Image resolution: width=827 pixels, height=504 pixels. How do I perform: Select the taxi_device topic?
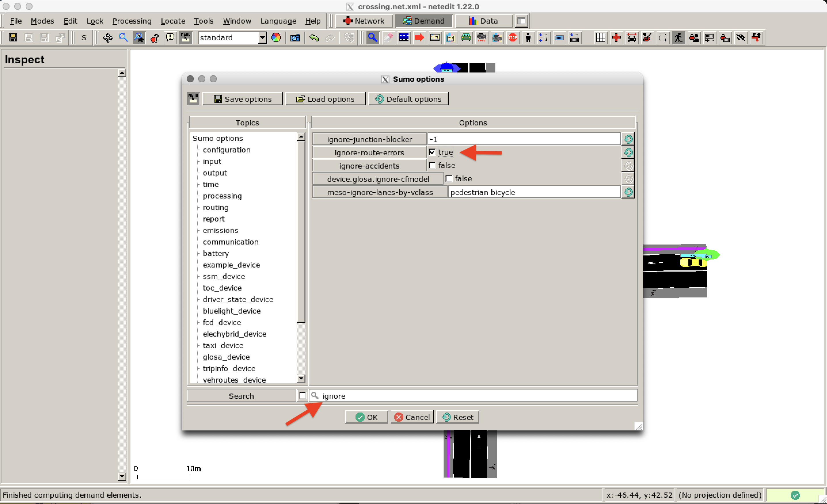223,345
